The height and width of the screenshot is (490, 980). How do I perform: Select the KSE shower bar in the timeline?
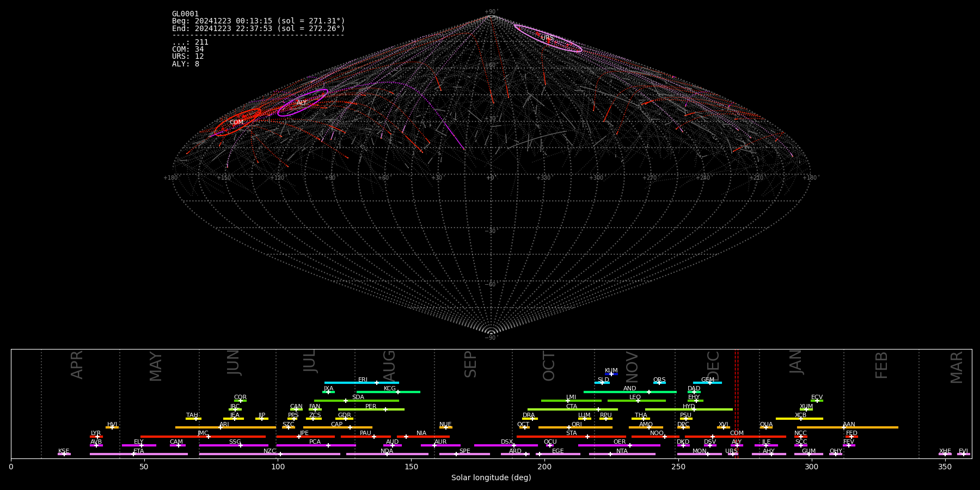(64, 454)
